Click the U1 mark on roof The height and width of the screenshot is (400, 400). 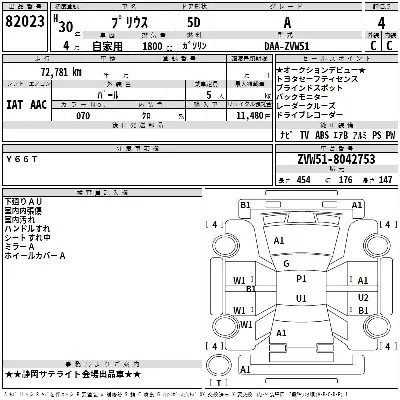tap(301, 299)
